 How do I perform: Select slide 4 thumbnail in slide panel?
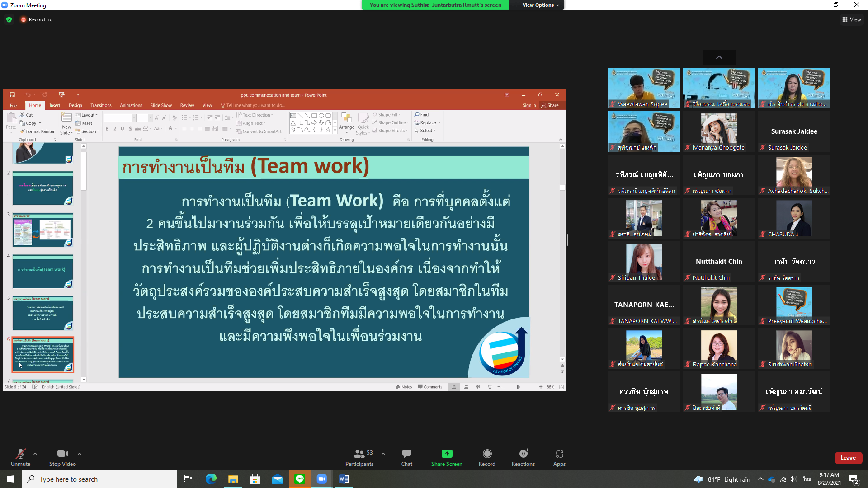coord(42,272)
